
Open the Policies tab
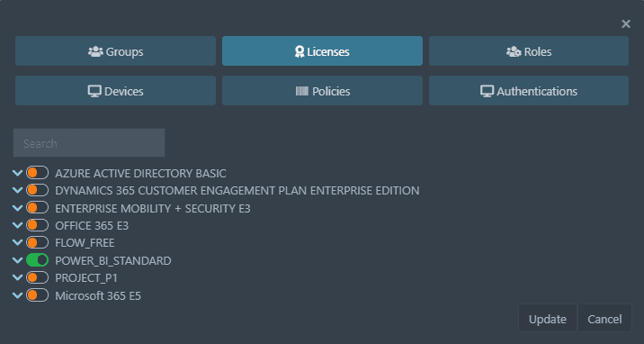[x=322, y=90]
